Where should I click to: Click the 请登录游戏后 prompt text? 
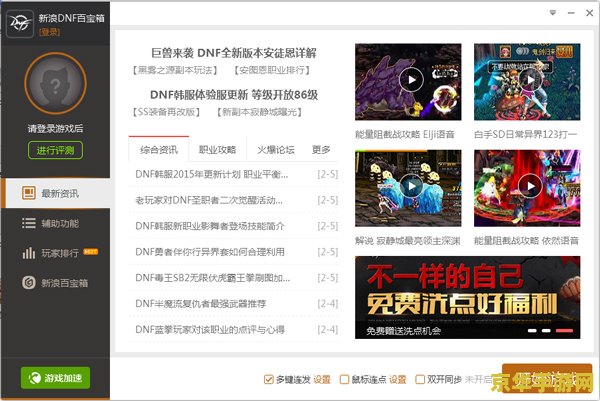55,128
